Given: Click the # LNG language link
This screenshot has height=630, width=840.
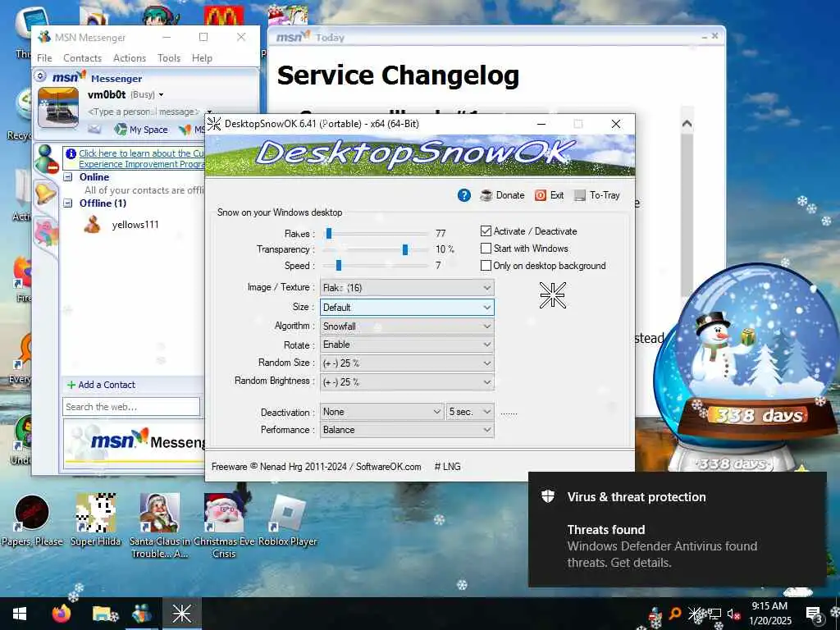Looking at the screenshot, I should tap(447, 466).
